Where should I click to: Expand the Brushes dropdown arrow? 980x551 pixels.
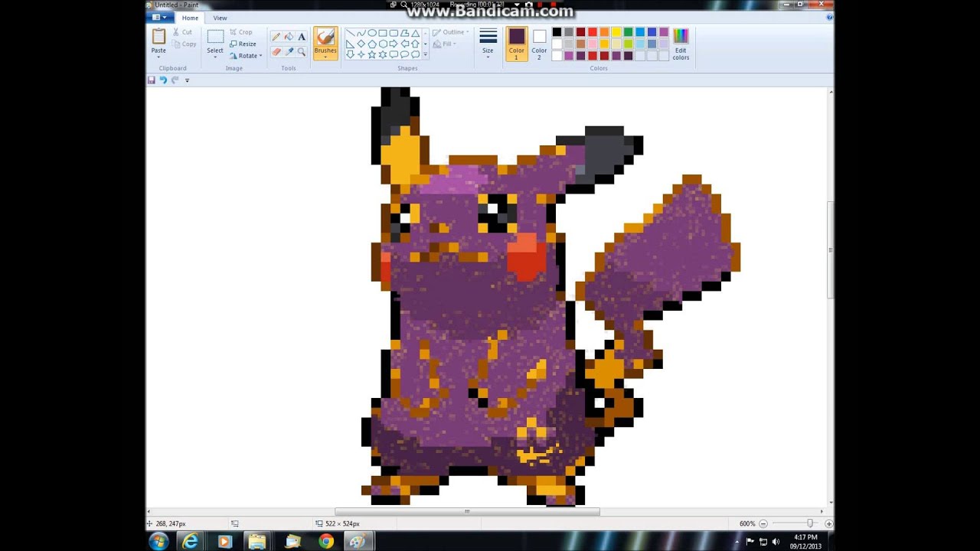click(x=325, y=57)
